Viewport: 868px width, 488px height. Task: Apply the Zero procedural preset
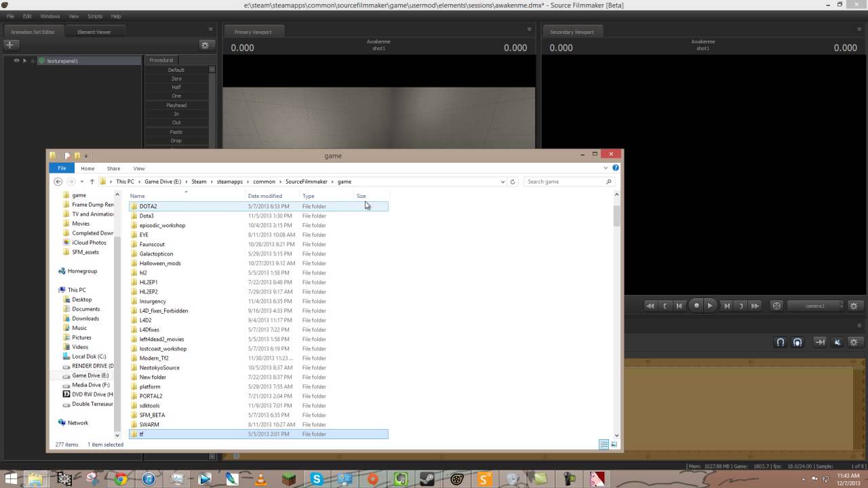(x=176, y=79)
